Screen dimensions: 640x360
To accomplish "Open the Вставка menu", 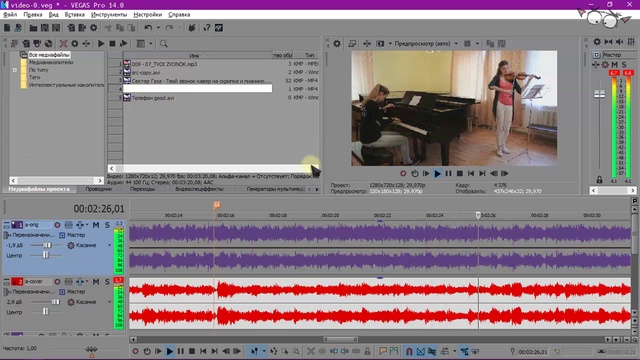I will tap(75, 14).
